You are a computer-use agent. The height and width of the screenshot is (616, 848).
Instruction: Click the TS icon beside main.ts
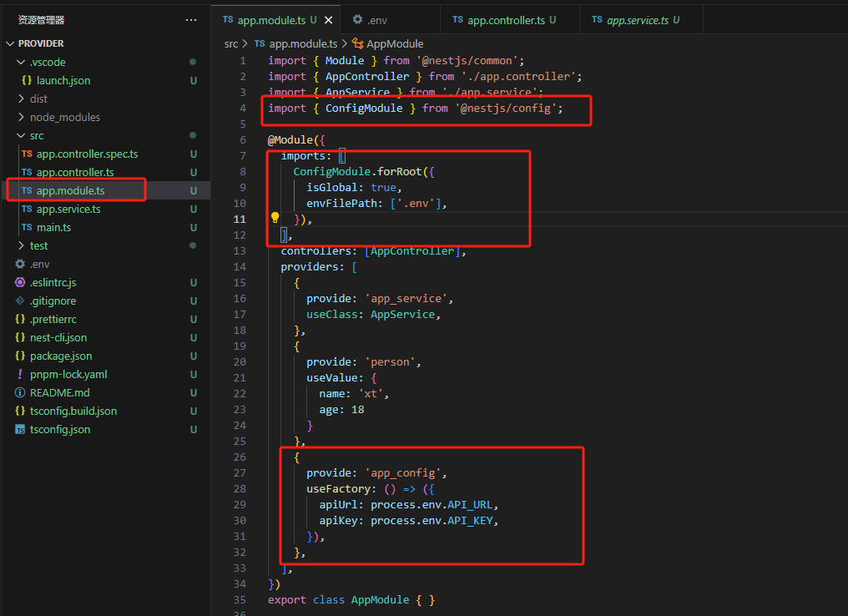click(x=28, y=227)
